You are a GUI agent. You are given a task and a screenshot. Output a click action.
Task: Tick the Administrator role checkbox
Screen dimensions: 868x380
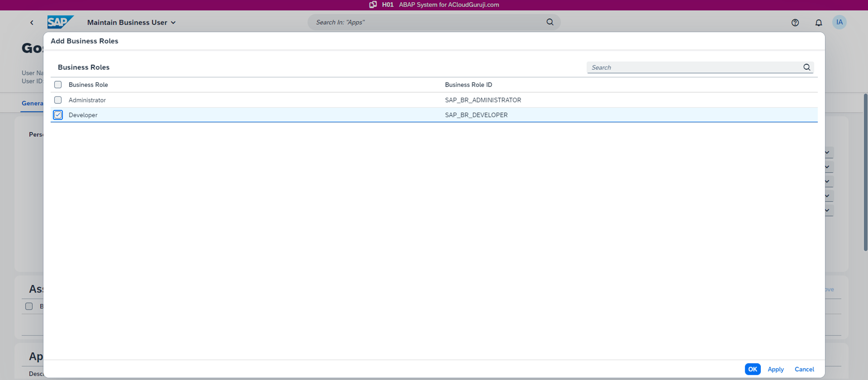tap(58, 100)
